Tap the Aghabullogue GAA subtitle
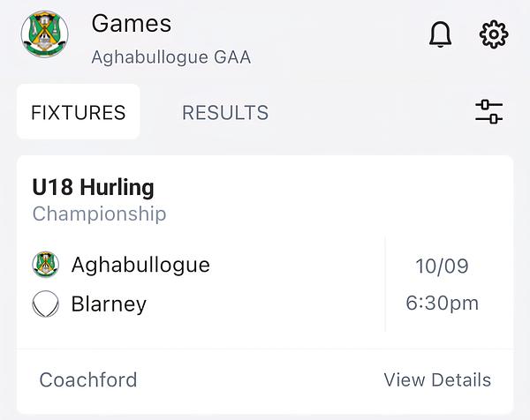 click(x=171, y=57)
